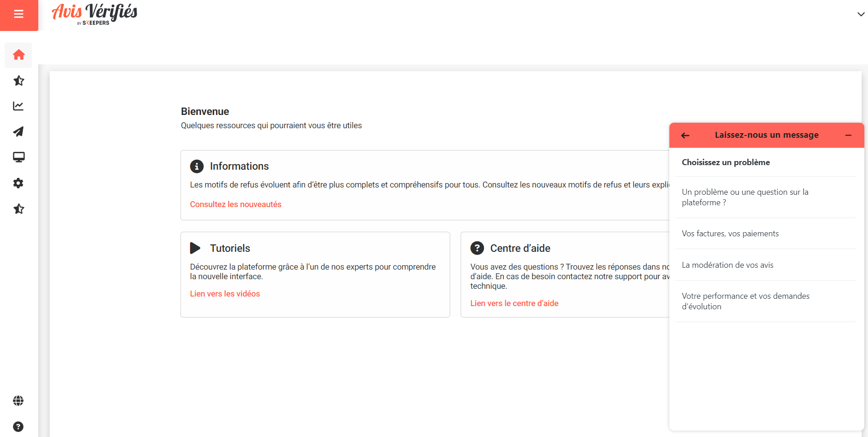Open the hamburger menu button

click(19, 14)
